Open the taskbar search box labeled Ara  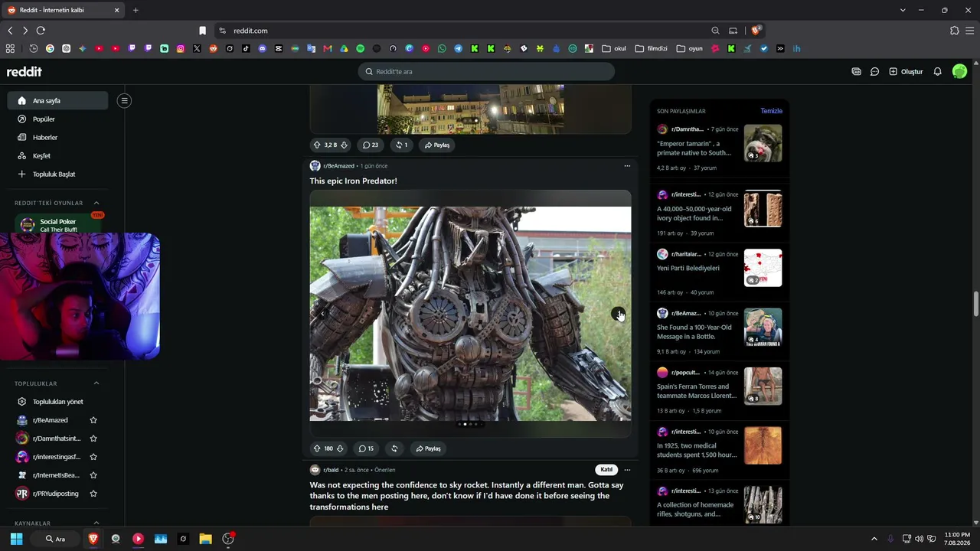pos(55,539)
